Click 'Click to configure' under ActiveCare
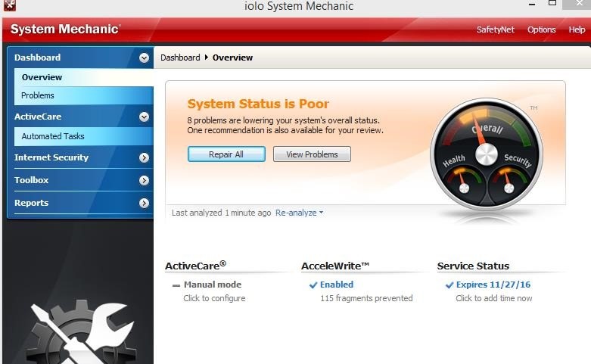Screen dimensions: 591x364 214,298
